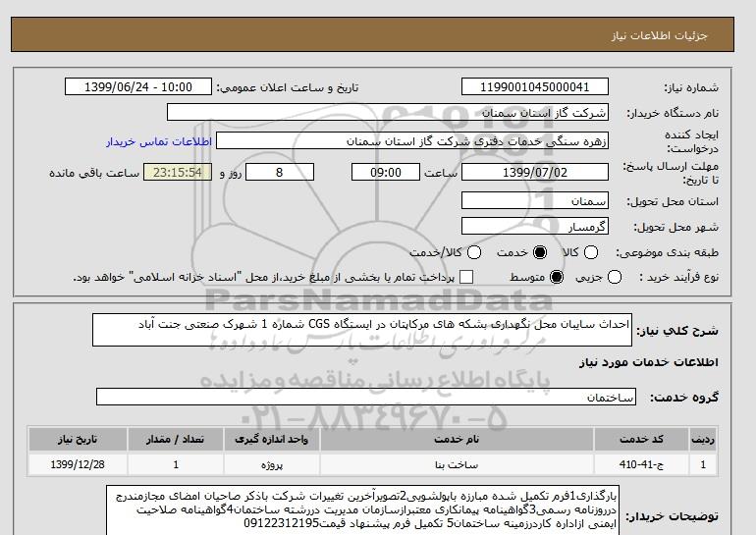Select the unit cell پروژه

coord(271,464)
